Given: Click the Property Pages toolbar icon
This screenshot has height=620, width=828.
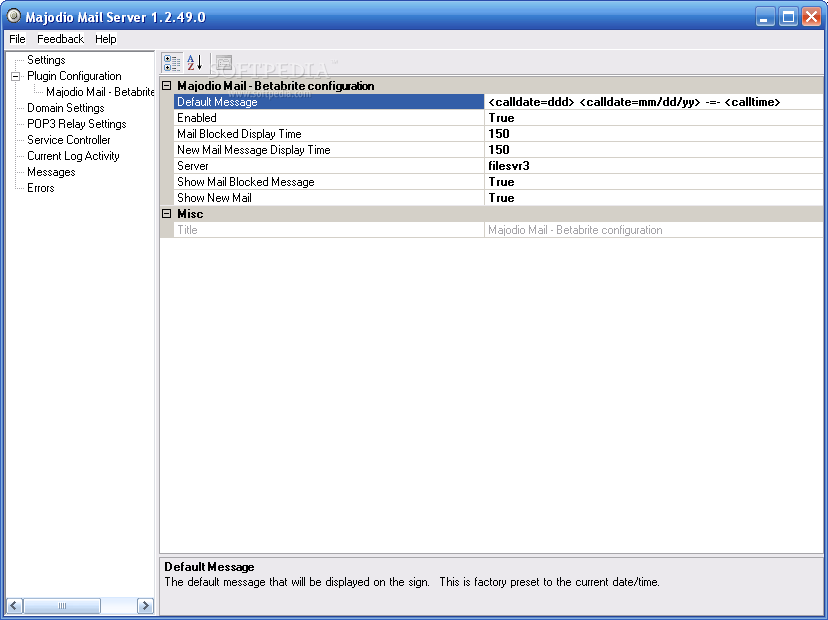Looking at the screenshot, I should (x=224, y=62).
